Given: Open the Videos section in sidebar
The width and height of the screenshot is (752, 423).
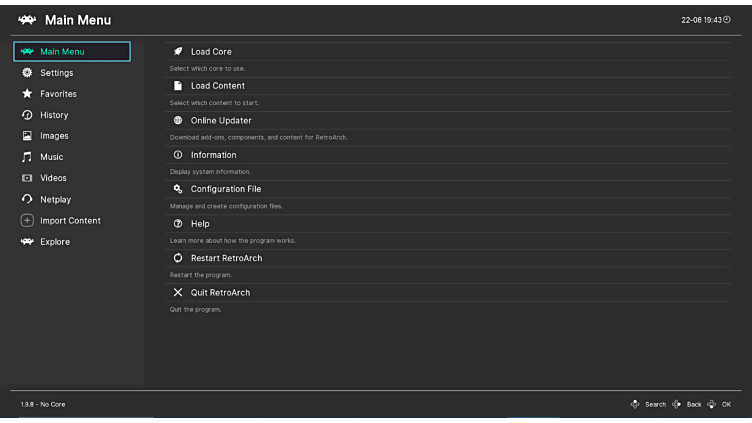Looking at the screenshot, I should 53,178.
